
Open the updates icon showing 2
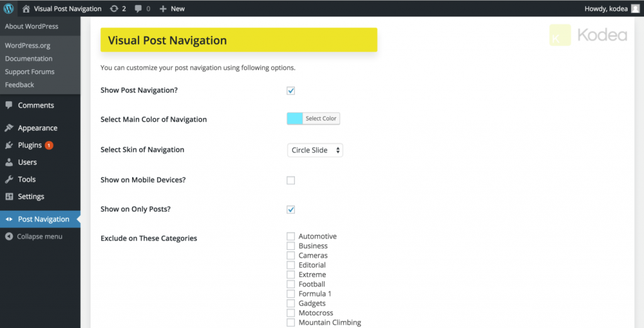(113, 9)
